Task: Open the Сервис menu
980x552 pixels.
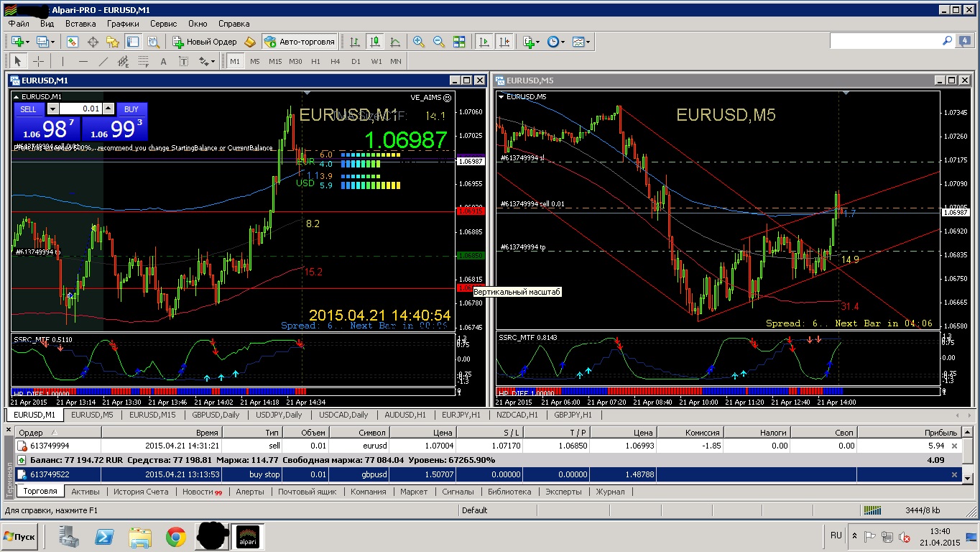Action: pos(163,23)
